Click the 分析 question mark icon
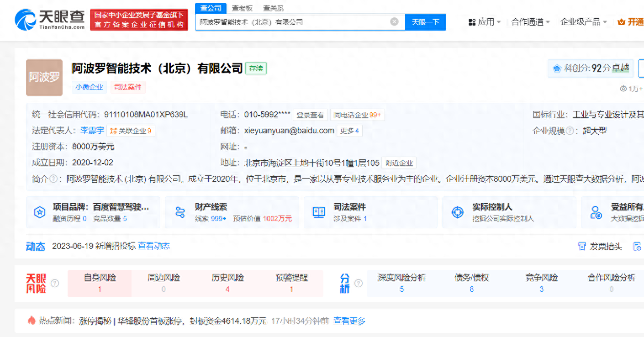 [359, 283]
